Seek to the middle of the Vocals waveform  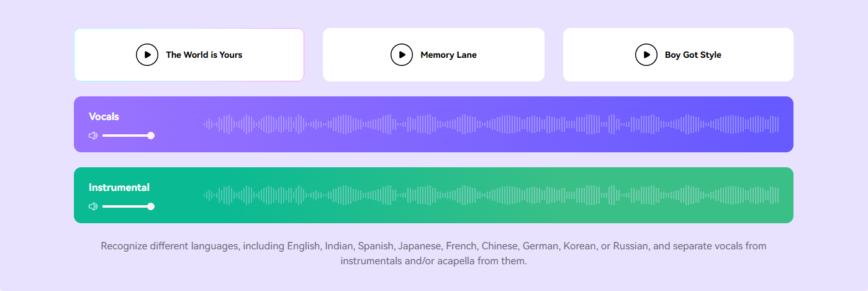point(491,124)
